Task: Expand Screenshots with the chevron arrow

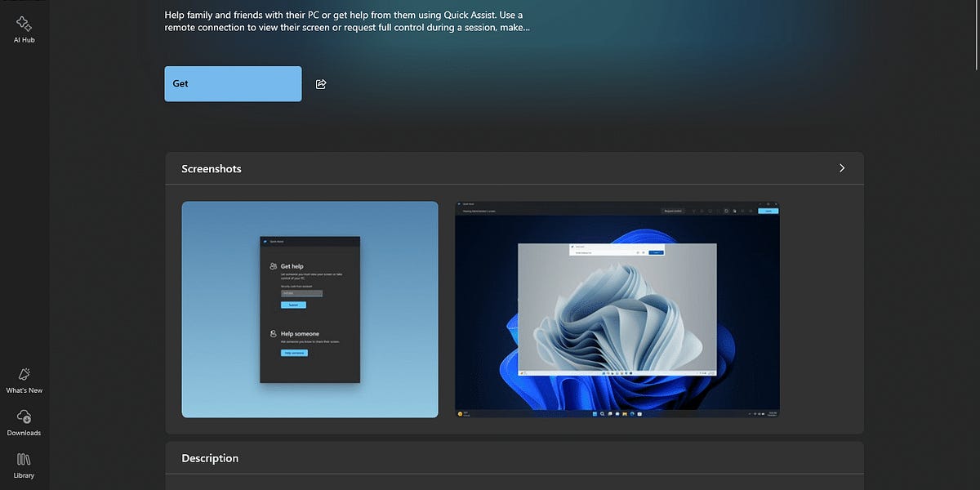Action: pyautogui.click(x=842, y=168)
